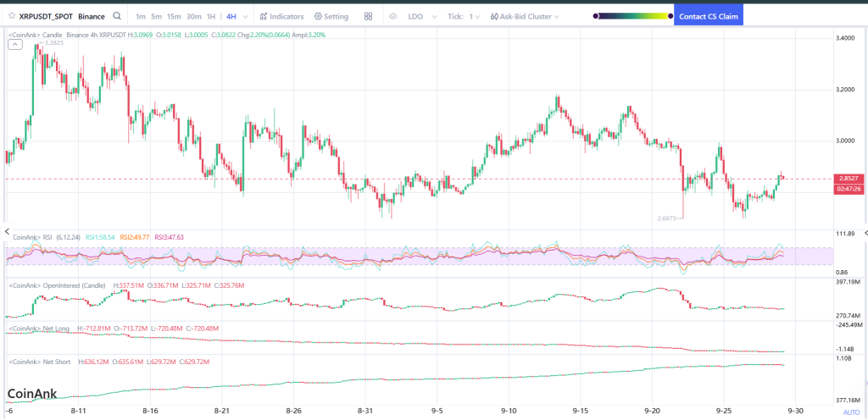Toggle AUTO price scale
868x420 pixels.
(x=851, y=412)
